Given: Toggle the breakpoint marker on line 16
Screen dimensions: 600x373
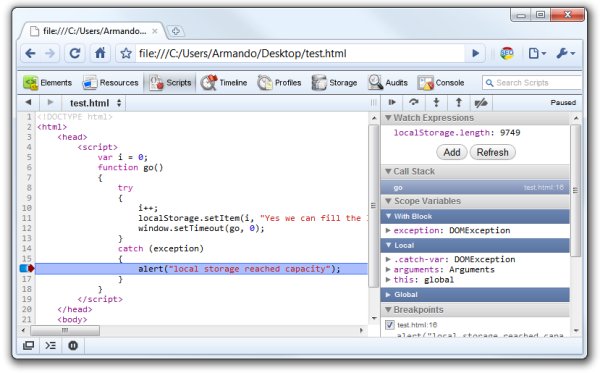Looking at the screenshot, I should pos(27,269).
